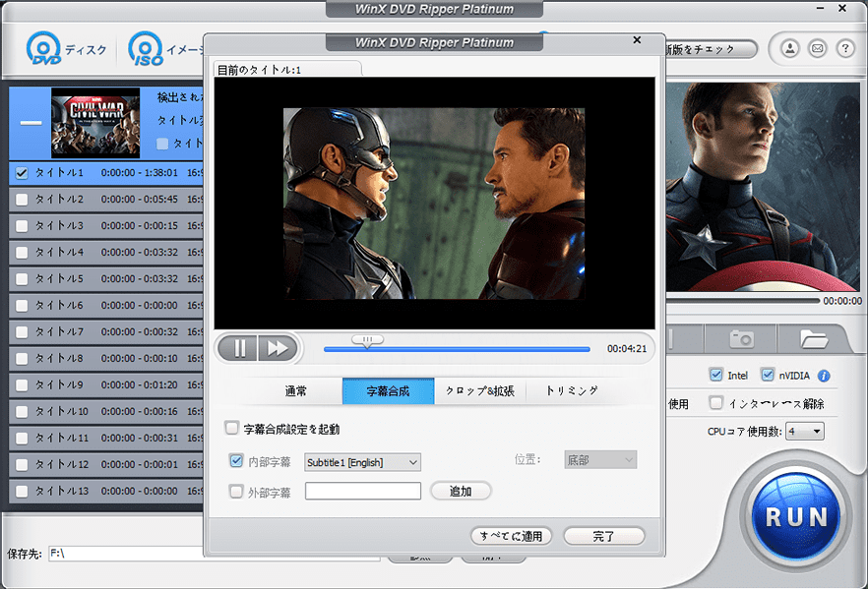Click the すべてに適用 button
Viewport: 868px width, 589px height.
pos(511,536)
